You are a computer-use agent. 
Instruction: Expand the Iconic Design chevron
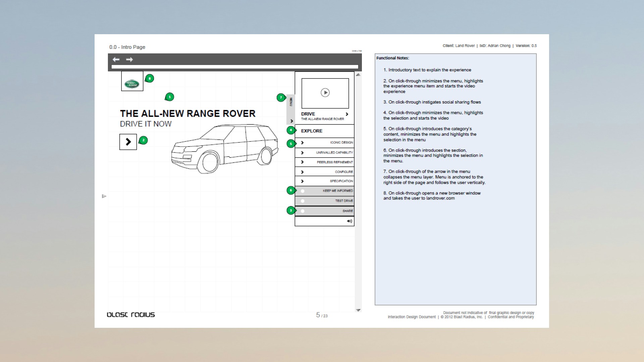302,143
